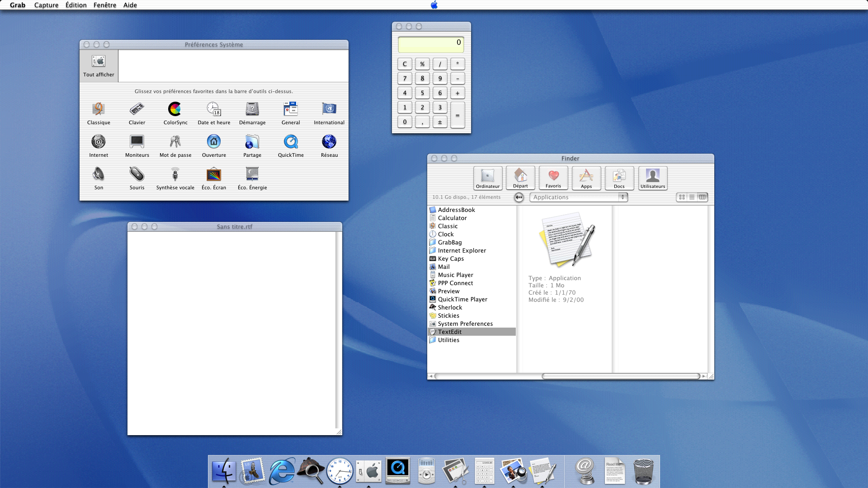Image resolution: width=868 pixels, height=488 pixels.
Task: Select System Preferences in the Finder list
Action: click(472, 324)
